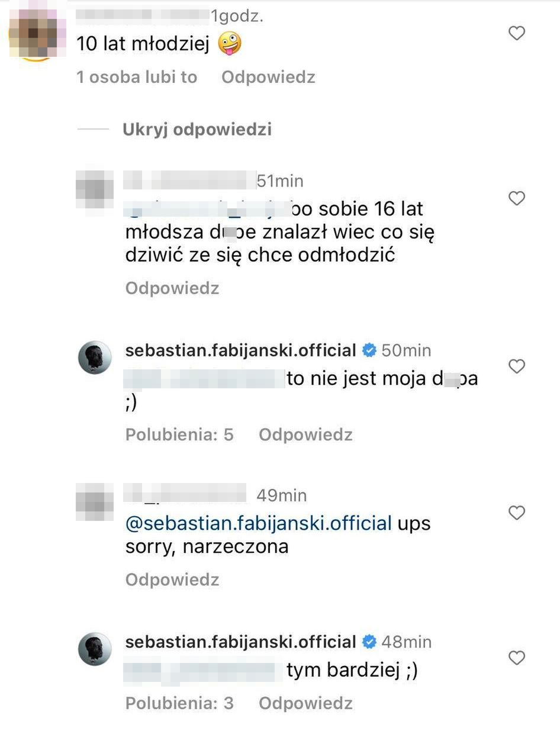The image size is (560, 734).
Task: Like the "10 lat młodziej" comment
Action: (x=517, y=34)
